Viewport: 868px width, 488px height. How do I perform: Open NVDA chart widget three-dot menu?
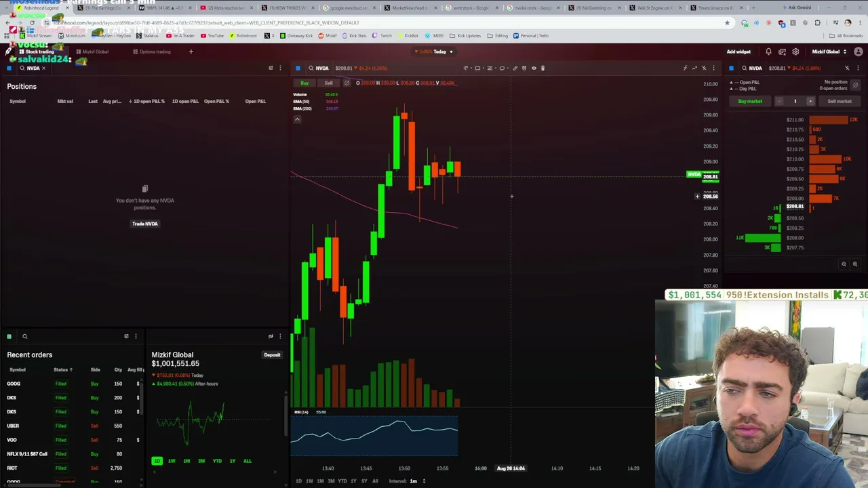(713, 68)
